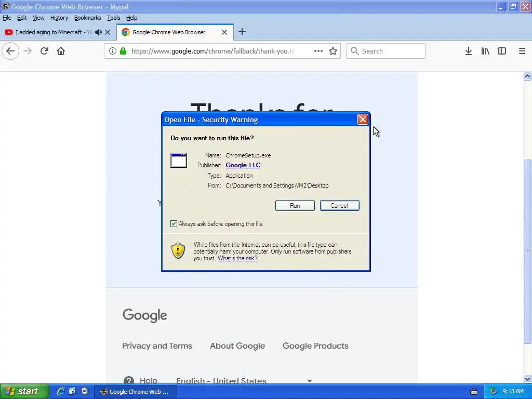
Task: Click the address bar URL field
Action: click(212, 51)
